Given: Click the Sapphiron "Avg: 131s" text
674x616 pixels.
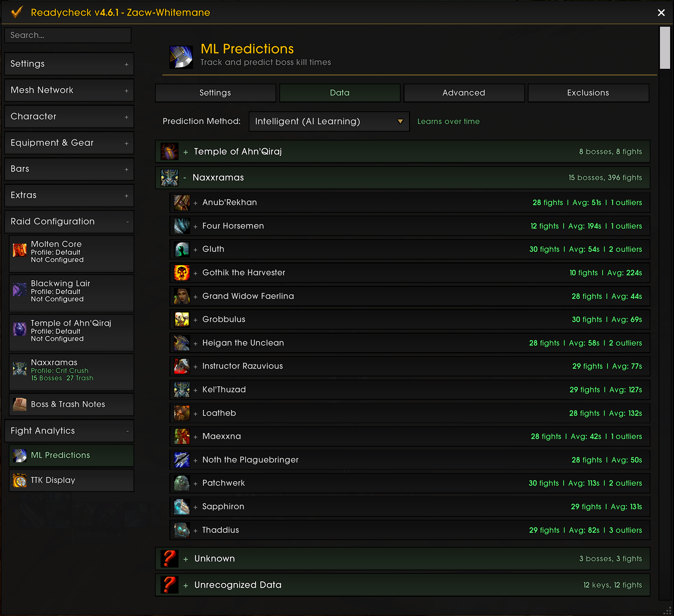Looking at the screenshot, I should point(626,507).
